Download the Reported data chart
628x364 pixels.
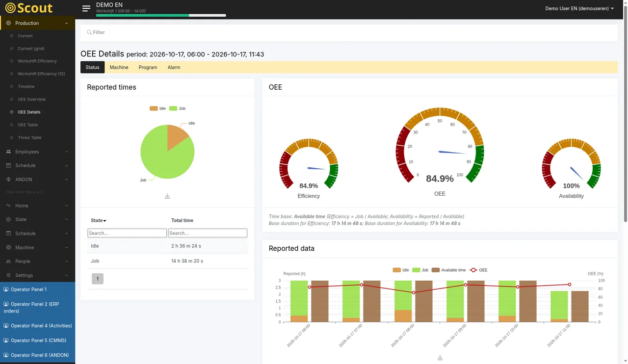pos(440,358)
